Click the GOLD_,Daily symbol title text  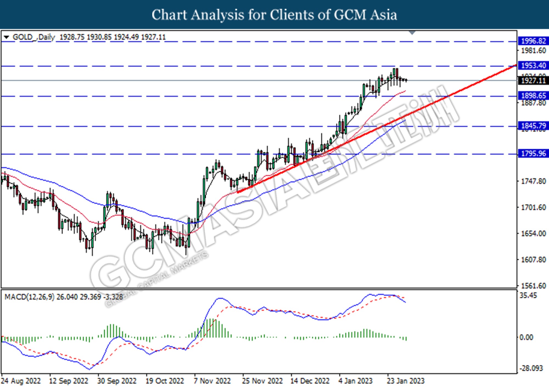(34, 37)
